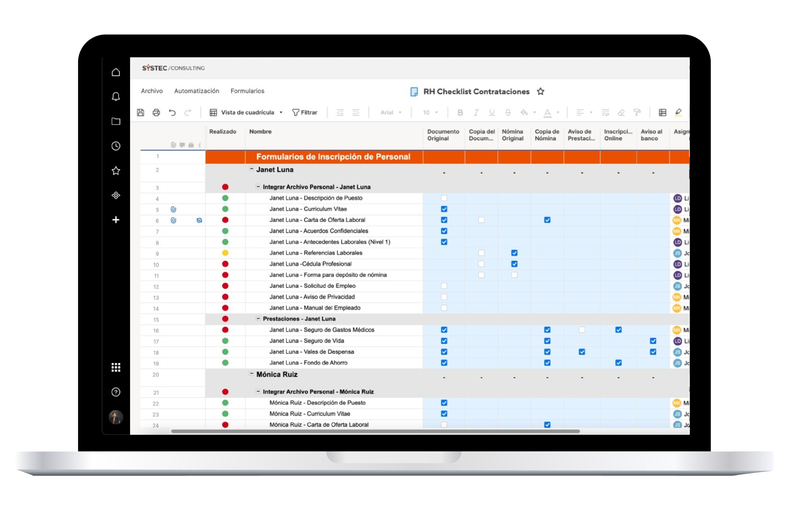
Task: Open attachment icon on row 5
Action: click(x=173, y=209)
